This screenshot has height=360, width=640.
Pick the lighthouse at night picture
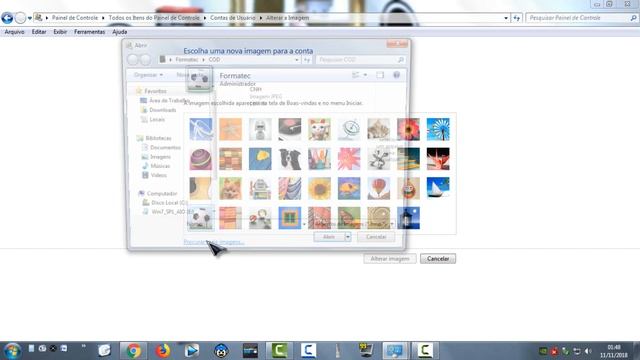[408, 218]
